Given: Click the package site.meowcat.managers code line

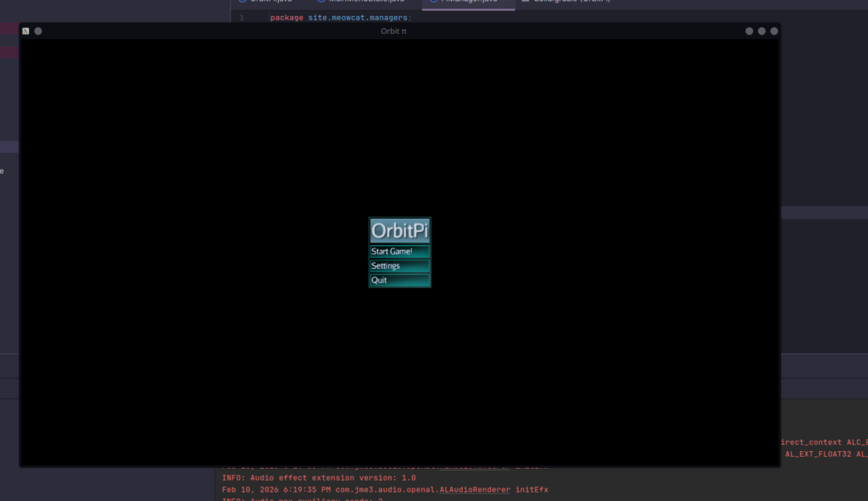Looking at the screenshot, I should coord(339,18).
